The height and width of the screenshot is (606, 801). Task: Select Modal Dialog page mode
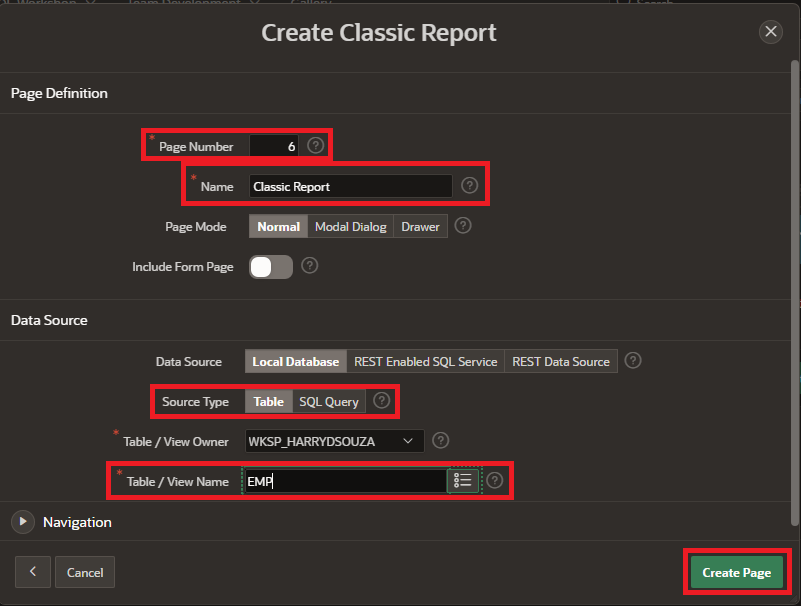pos(350,227)
